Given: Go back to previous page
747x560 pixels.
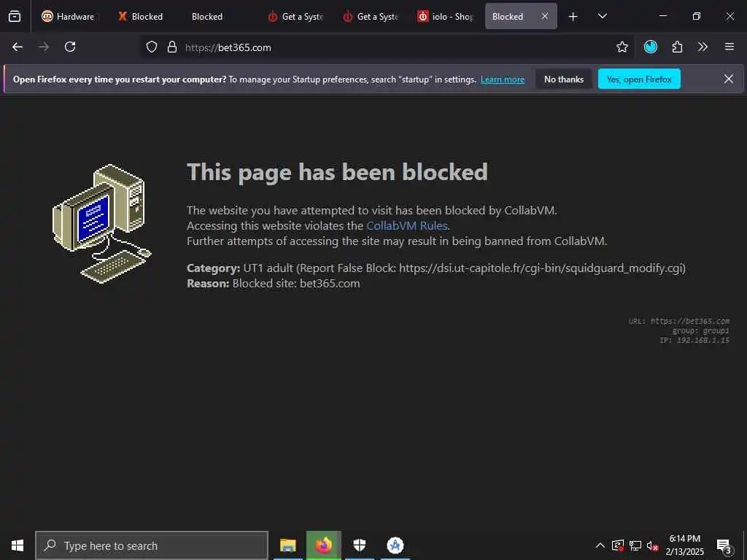Looking at the screenshot, I should tap(18, 47).
